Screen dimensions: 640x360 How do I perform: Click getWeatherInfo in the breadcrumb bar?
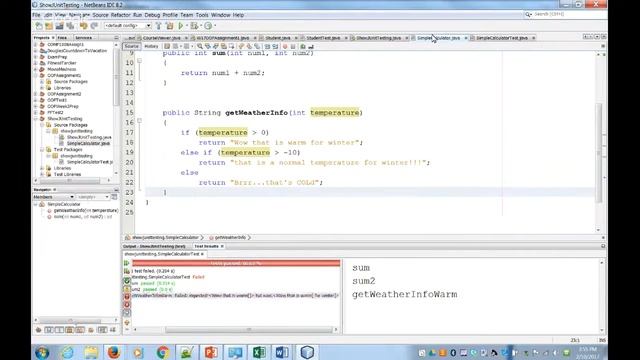pos(230,238)
